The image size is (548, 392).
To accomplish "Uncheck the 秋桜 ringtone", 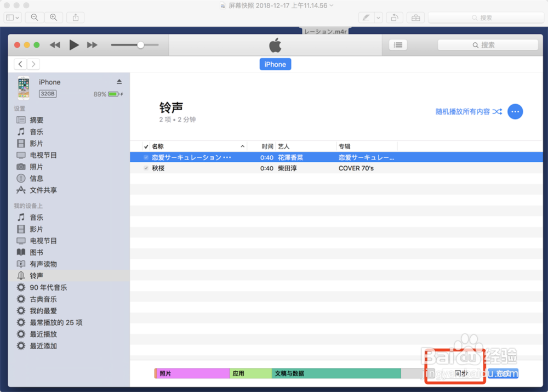I will coord(144,168).
